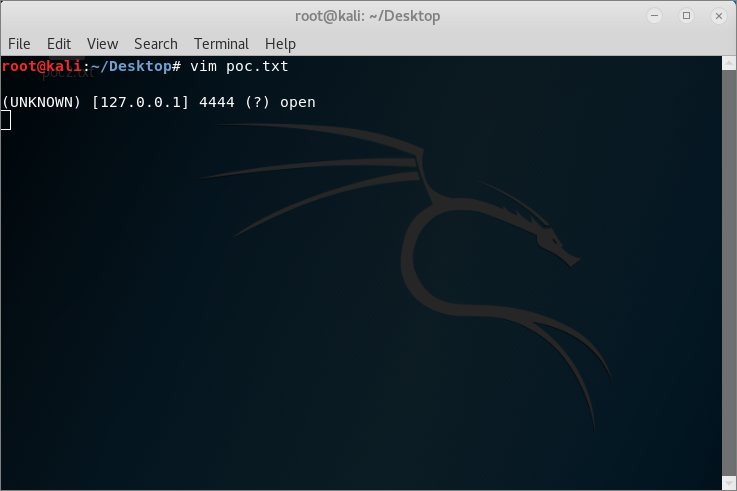Open the Terminal menu
The width and height of the screenshot is (737, 491).
[221, 44]
